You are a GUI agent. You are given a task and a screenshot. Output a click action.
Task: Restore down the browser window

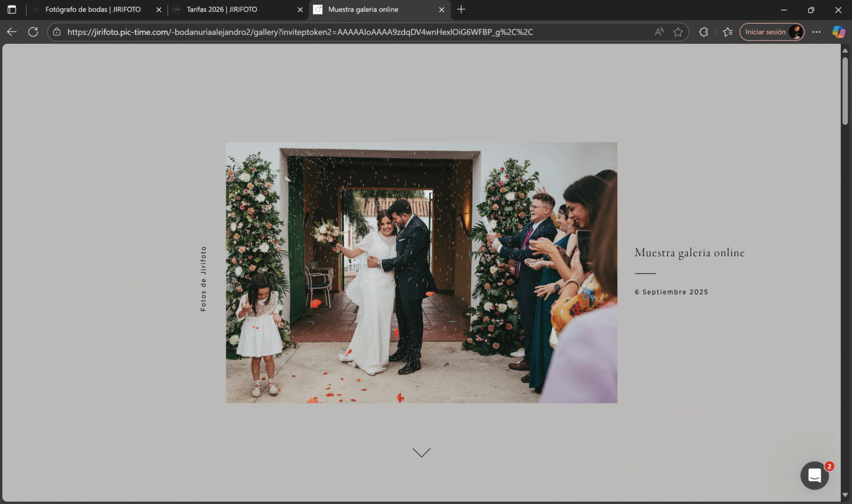(811, 9)
